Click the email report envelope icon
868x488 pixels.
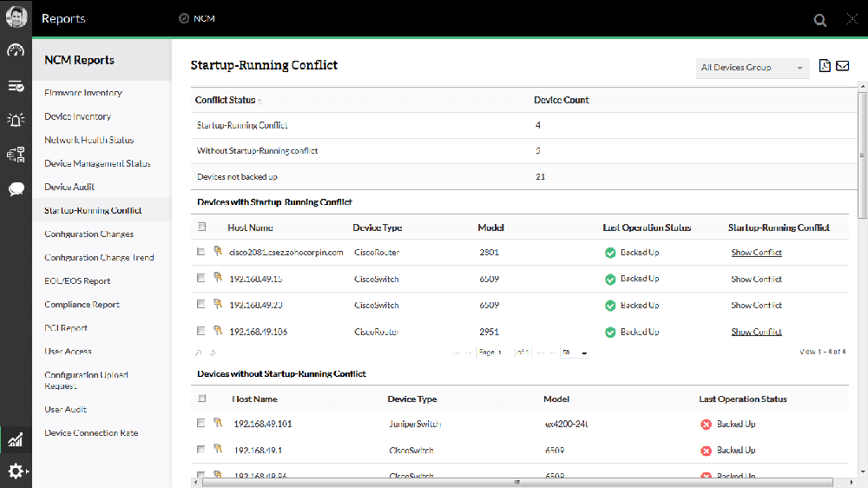point(842,66)
